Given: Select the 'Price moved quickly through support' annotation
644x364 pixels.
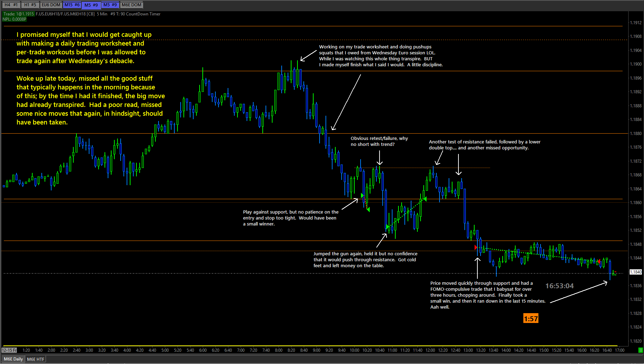Looking at the screenshot, I should click(488, 295).
